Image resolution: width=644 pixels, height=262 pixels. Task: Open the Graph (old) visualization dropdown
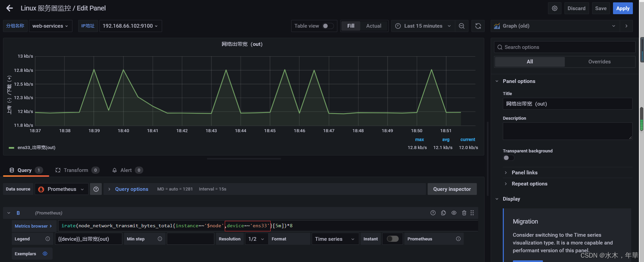click(x=555, y=26)
